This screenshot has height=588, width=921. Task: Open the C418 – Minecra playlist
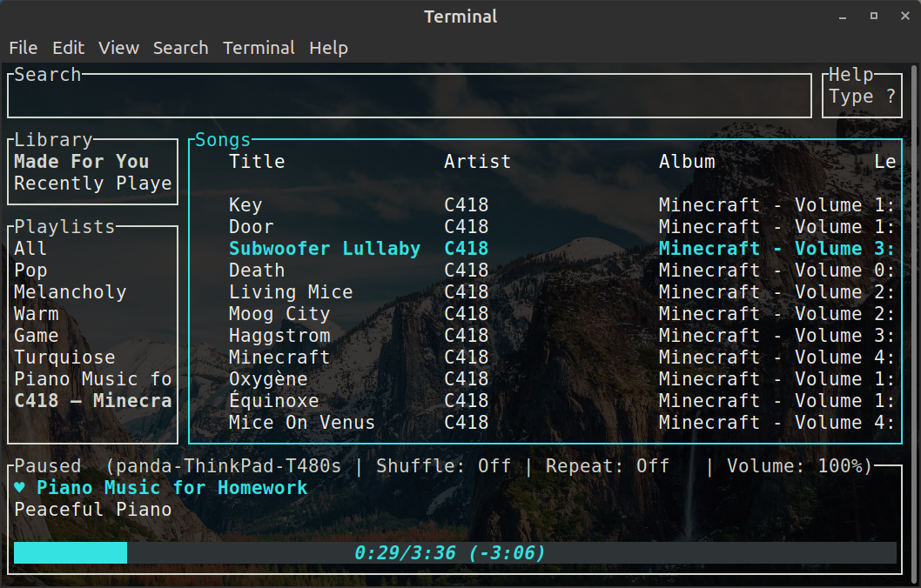[93, 401]
